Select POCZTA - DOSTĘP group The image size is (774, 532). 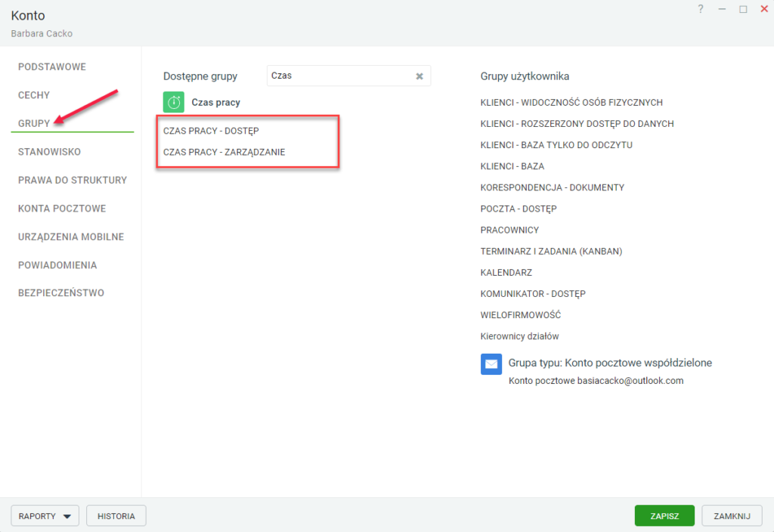519,209
